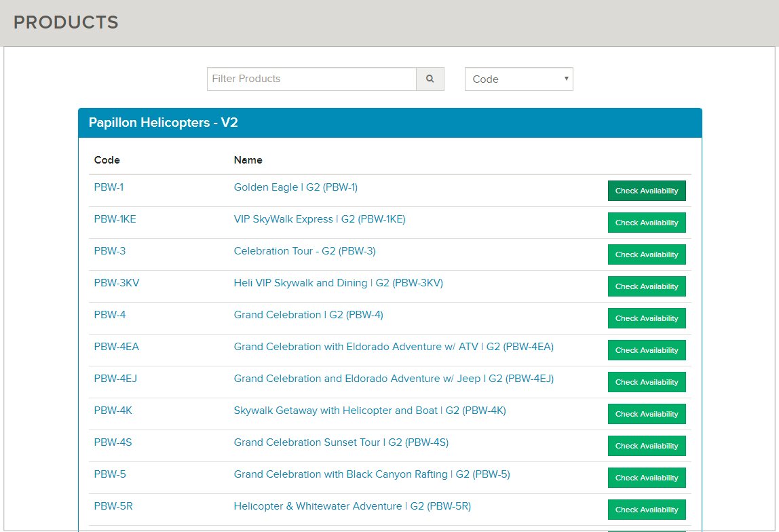Open the PBW-1 code link
779x532 pixels.
tap(109, 187)
